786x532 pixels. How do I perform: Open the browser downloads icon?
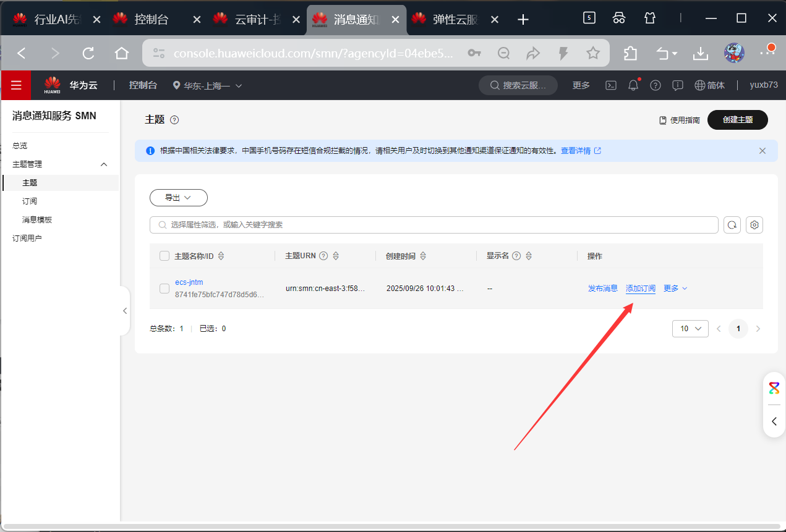coord(700,54)
